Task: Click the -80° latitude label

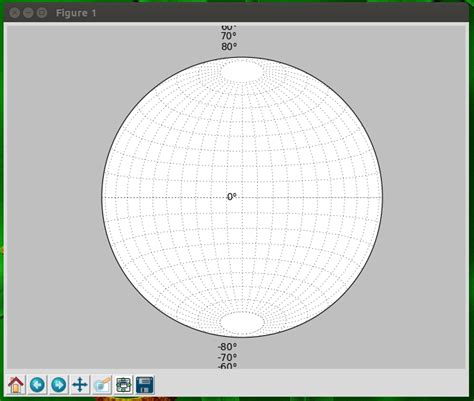Action: (x=227, y=347)
